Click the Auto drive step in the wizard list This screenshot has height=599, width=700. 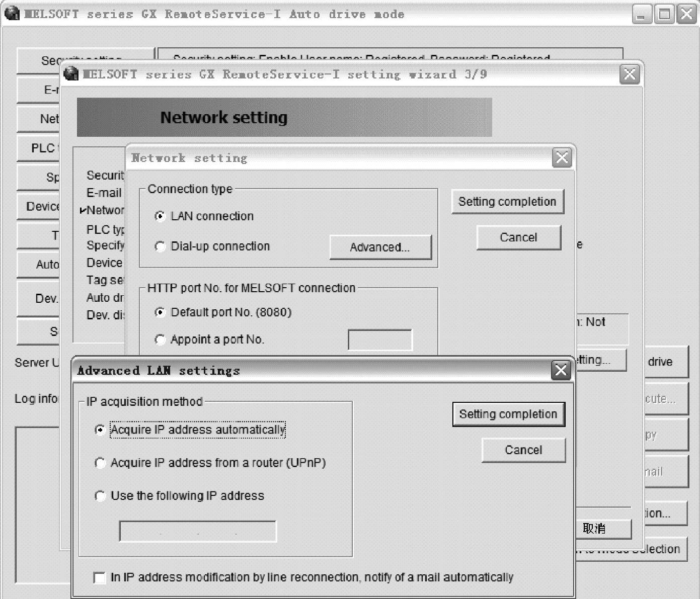105,297
